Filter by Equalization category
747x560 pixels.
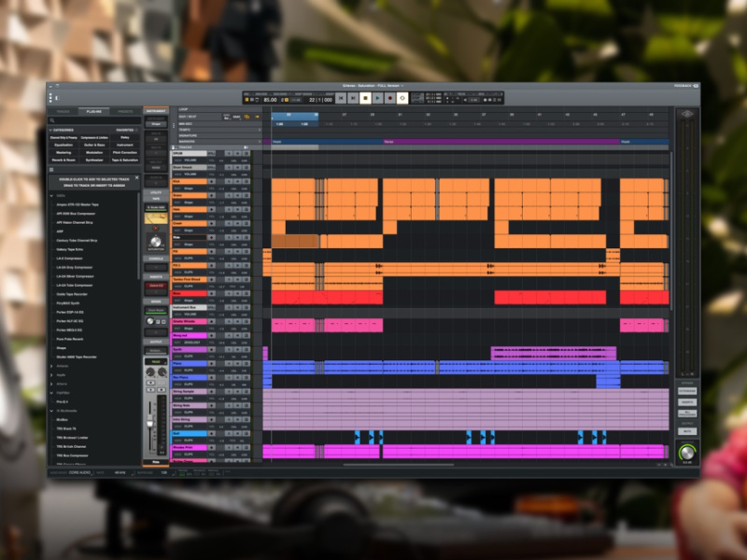63,145
